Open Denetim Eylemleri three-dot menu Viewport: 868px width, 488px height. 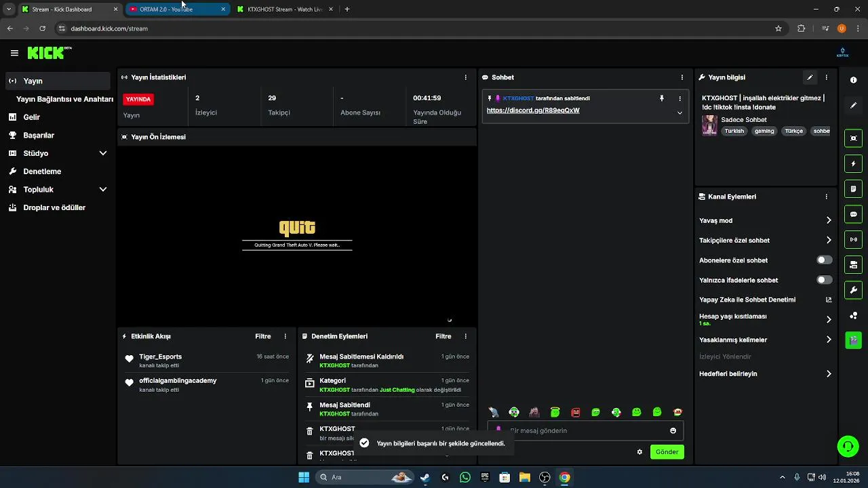coord(465,336)
